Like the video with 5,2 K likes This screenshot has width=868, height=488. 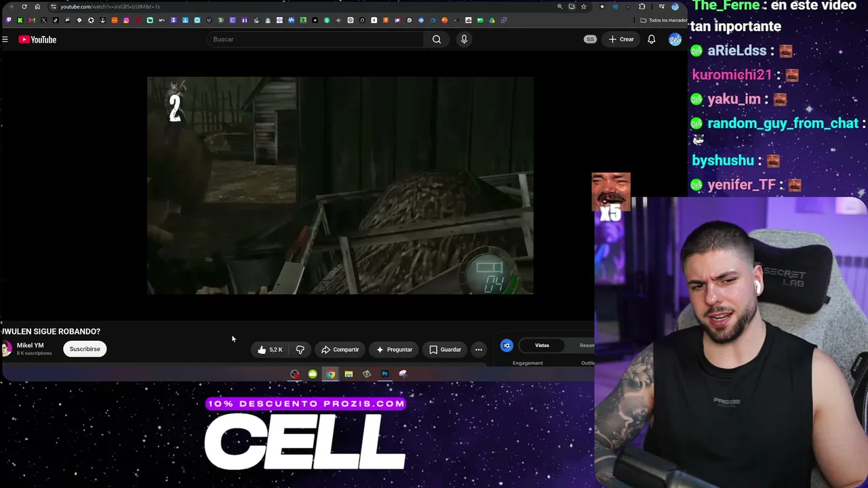pyautogui.click(x=270, y=350)
